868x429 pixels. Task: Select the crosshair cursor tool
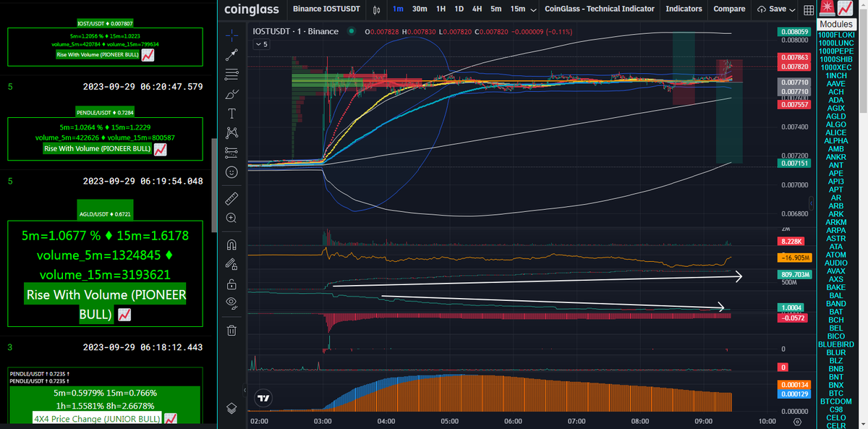point(231,34)
